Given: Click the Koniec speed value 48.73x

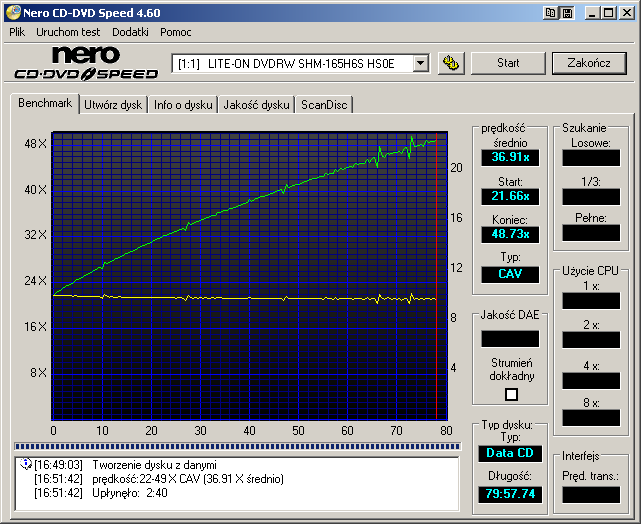Looking at the screenshot, I should pos(510,234).
